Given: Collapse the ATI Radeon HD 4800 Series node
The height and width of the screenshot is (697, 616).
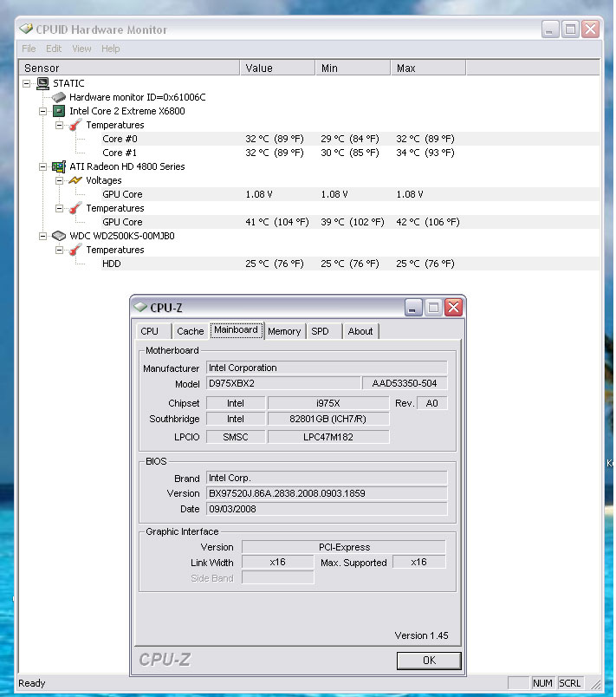Looking at the screenshot, I should (43, 166).
